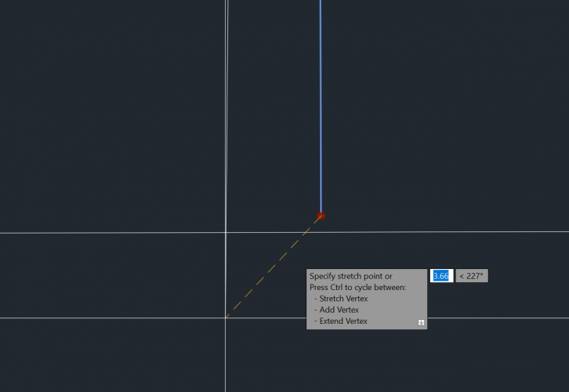This screenshot has height=392, width=569.
Task: Click where the vertical line crosses the upper horizontal line
Action: coord(227,232)
